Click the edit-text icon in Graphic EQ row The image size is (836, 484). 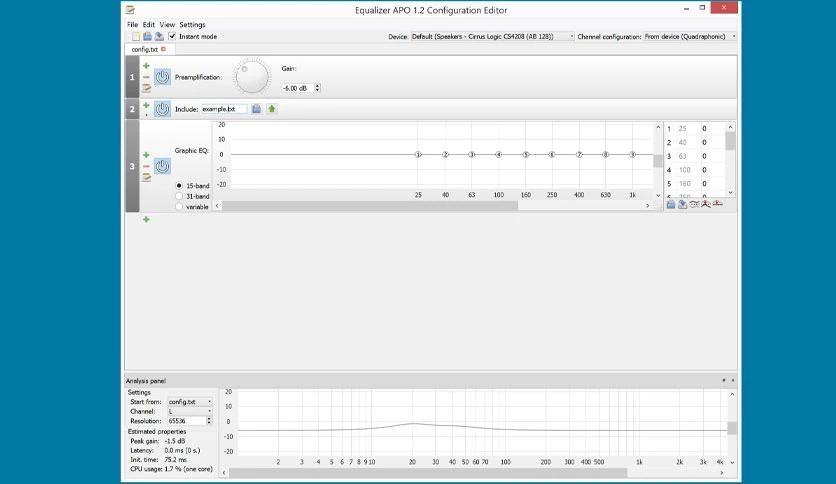(146, 177)
